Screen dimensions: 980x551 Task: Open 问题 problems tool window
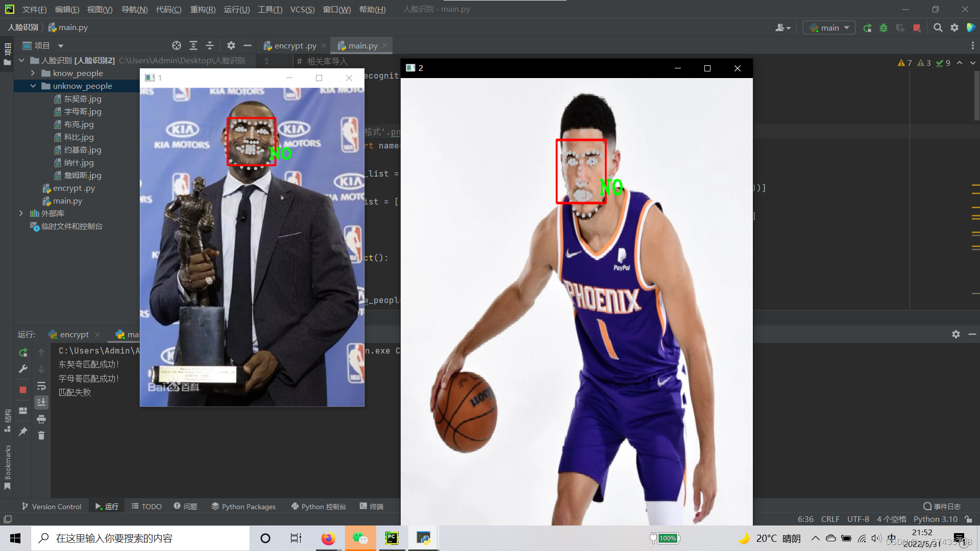click(x=185, y=507)
